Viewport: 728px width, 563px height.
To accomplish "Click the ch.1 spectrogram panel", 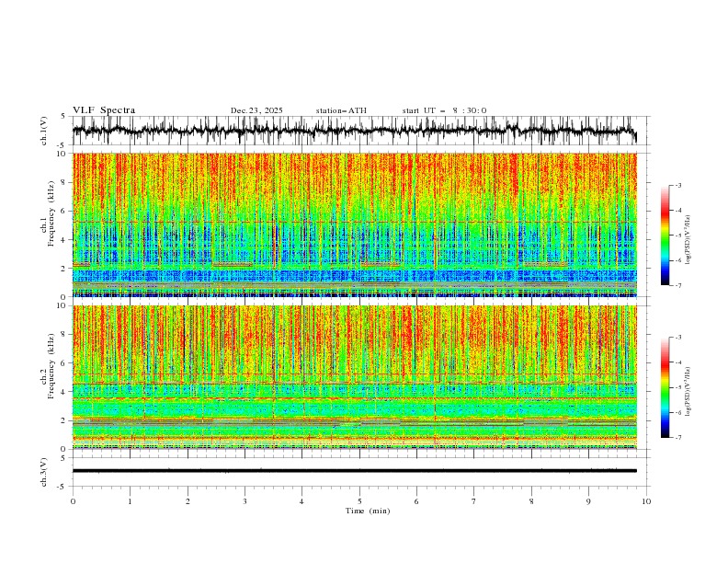I will [x=354, y=224].
